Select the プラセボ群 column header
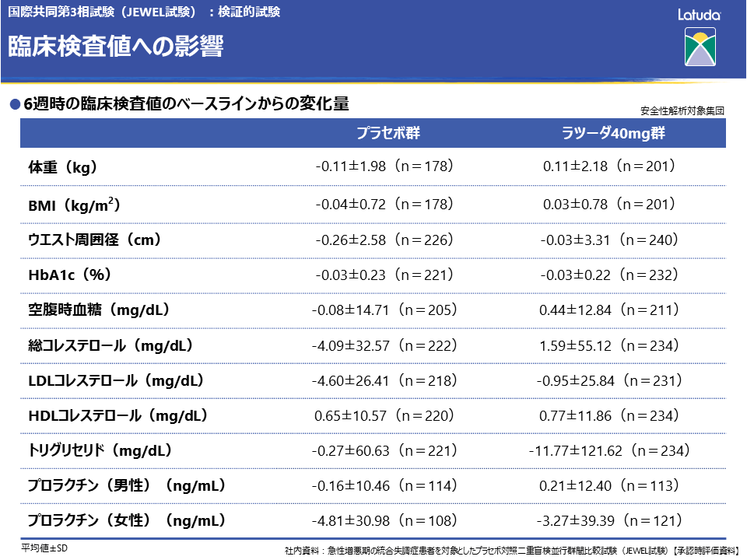This screenshot has height=560, width=747. [388, 133]
